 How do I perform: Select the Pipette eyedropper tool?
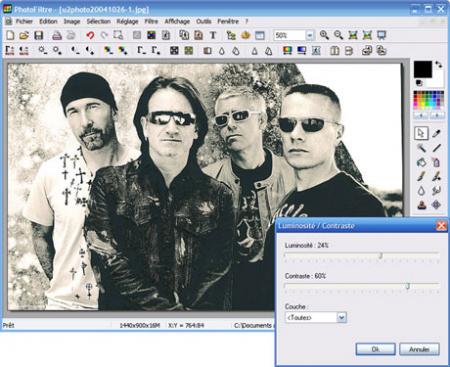click(x=436, y=133)
